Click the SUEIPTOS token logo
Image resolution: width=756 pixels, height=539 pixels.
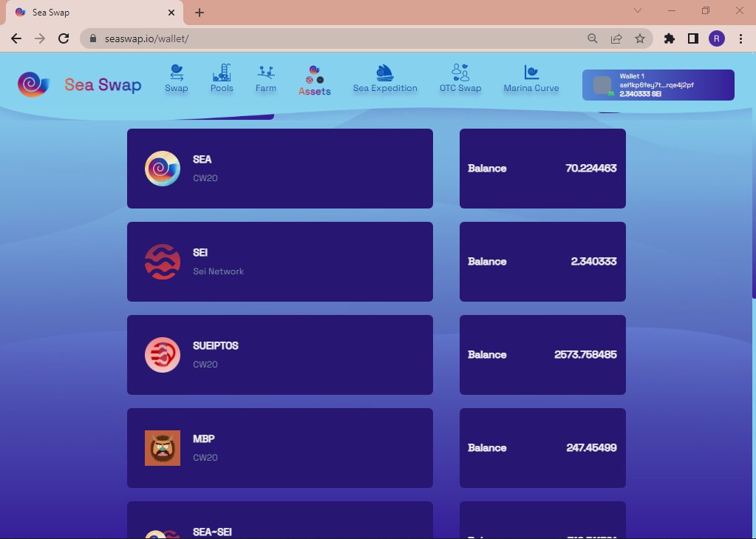(163, 355)
